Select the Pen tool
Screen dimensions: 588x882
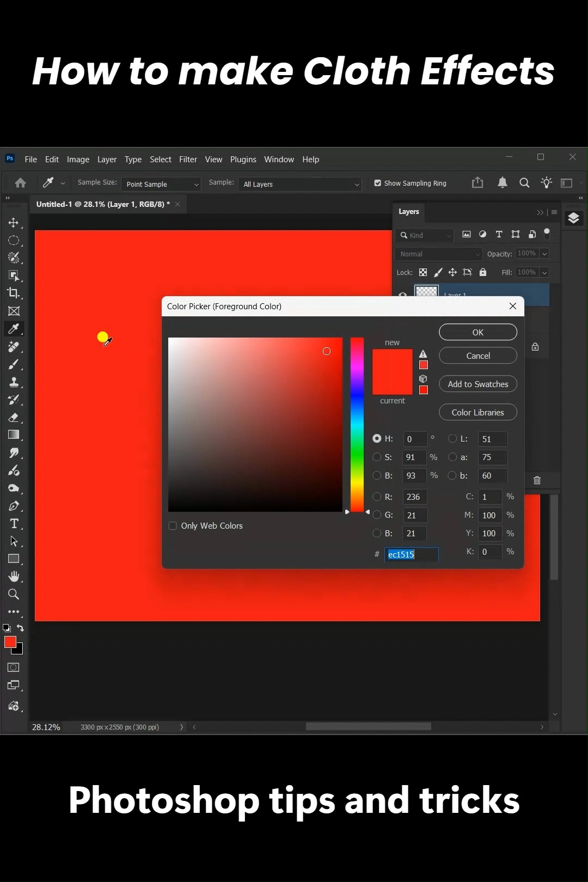(x=14, y=506)
